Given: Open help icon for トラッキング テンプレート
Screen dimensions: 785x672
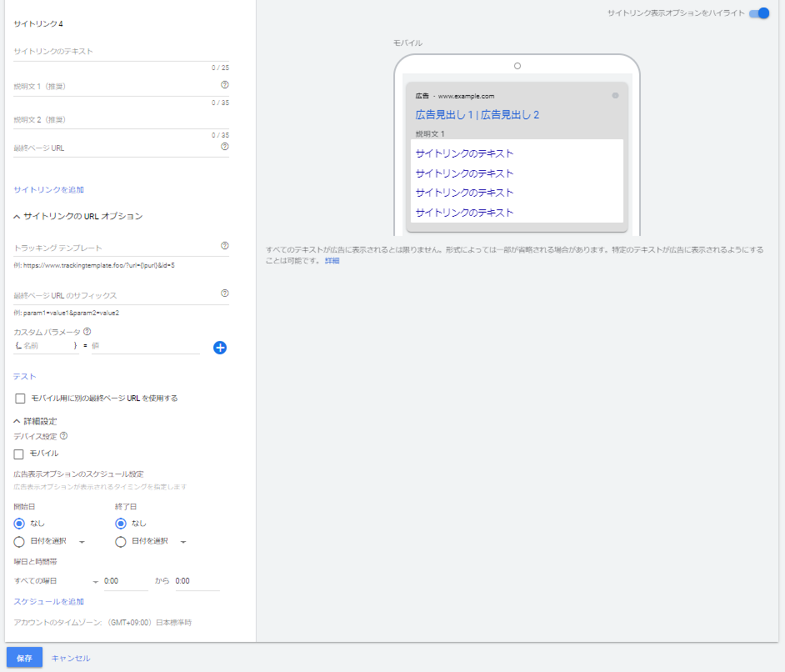Looking at the screenshot, I should coord(225,246).
